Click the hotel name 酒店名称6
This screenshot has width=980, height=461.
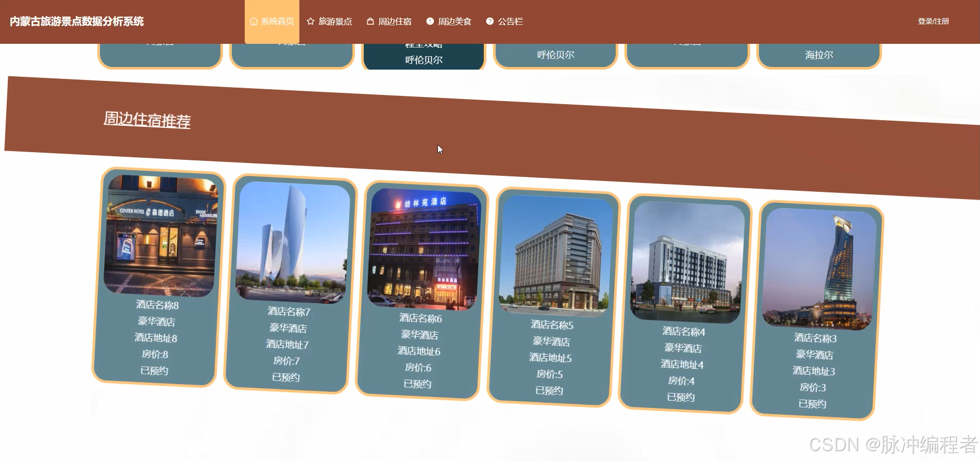420,318
